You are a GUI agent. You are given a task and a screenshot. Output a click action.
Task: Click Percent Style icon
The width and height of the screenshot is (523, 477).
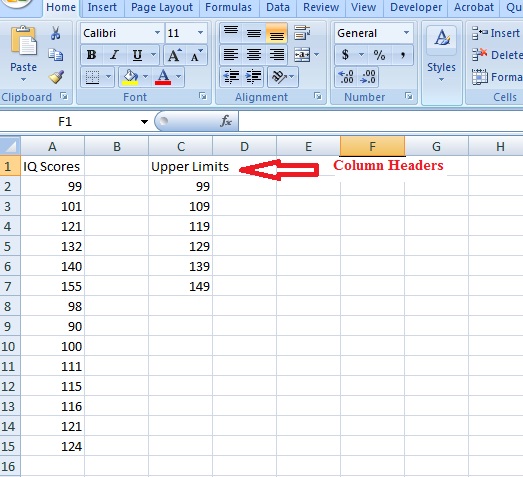379,55
